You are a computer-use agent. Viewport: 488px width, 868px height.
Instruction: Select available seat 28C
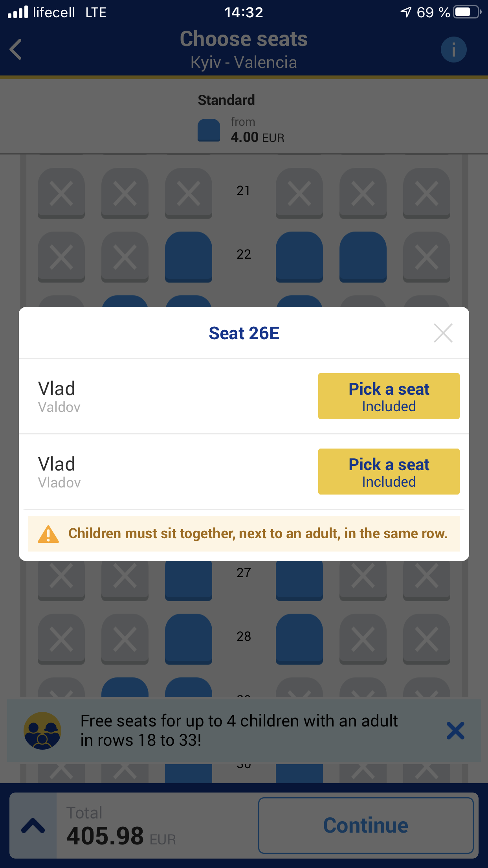click(189, 639)
